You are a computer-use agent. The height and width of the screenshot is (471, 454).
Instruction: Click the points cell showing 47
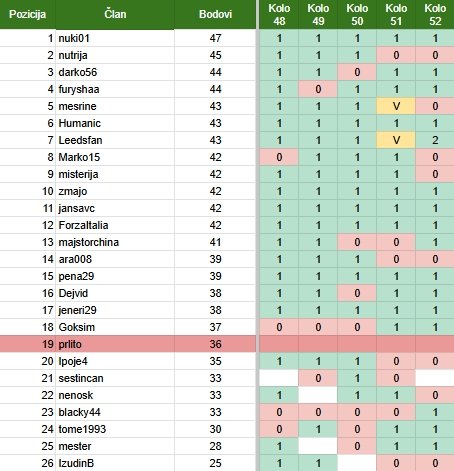tap(215, 38)
